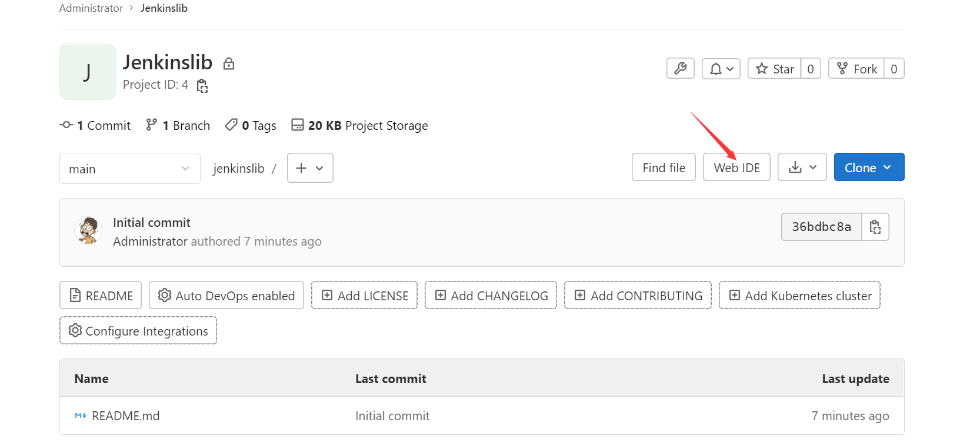Viewport: 980px width, 446px height.
Task: Click the Last update column header
Action: (856, 379)
